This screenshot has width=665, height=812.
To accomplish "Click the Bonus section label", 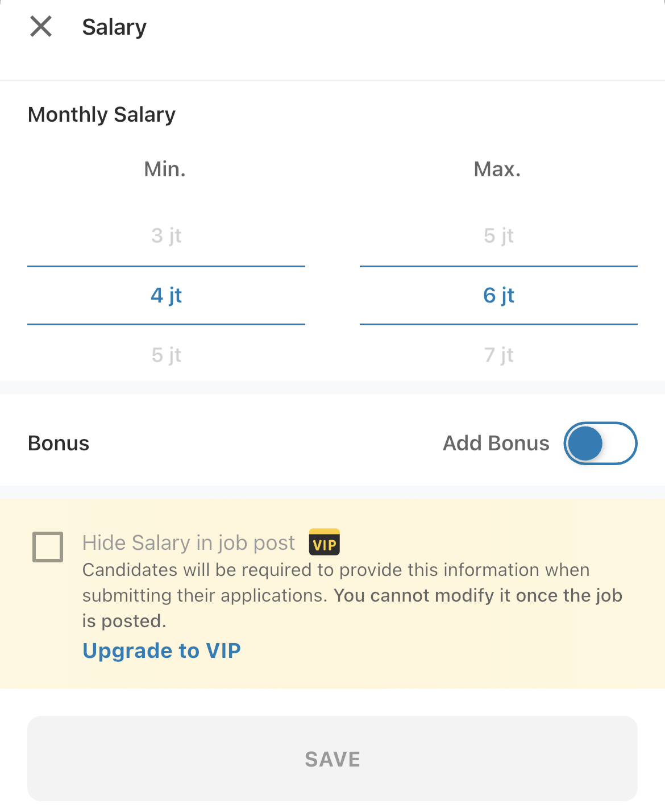I will click(x=59, y=443).
